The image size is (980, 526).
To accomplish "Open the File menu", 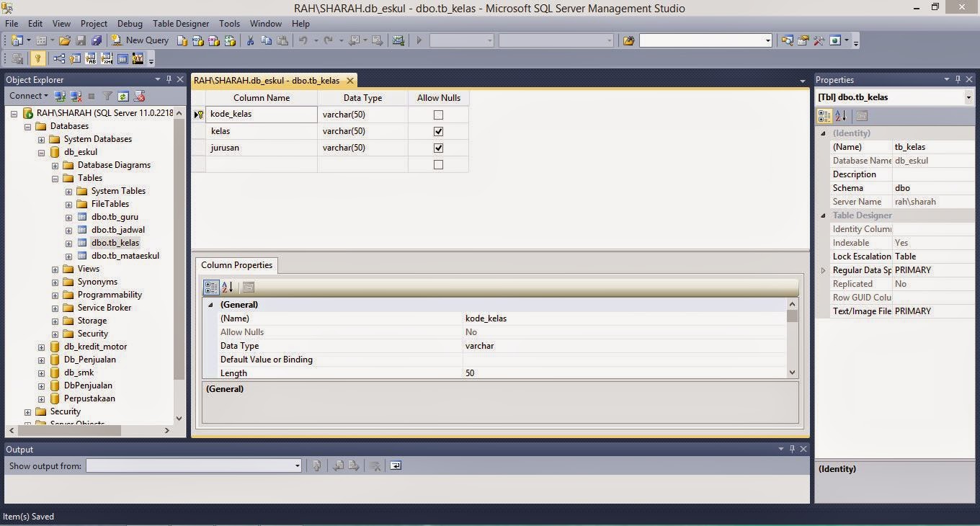I will click(x=12, y=23).
